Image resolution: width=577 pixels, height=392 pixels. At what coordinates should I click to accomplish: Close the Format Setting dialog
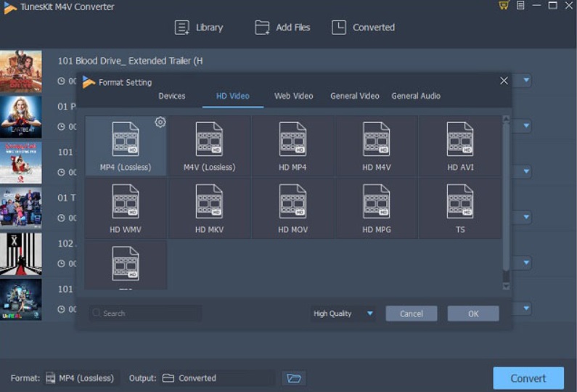click(504, 81)
